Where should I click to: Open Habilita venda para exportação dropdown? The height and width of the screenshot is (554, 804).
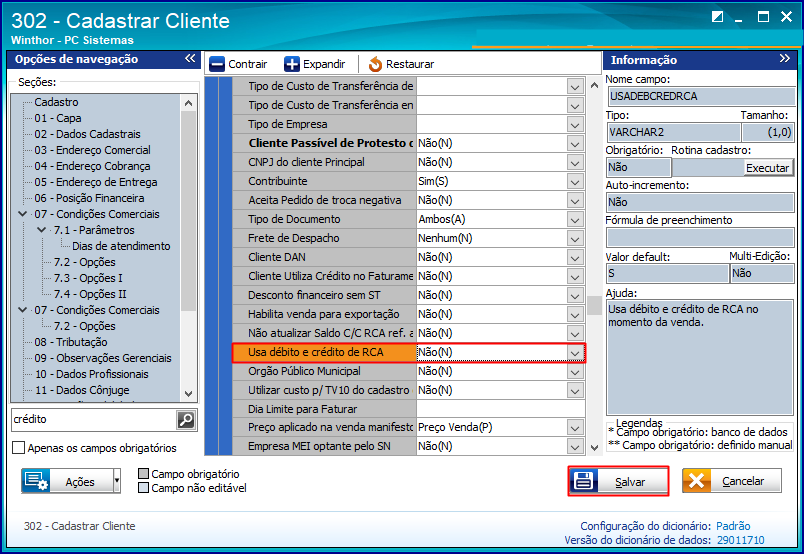coord(575,314)
